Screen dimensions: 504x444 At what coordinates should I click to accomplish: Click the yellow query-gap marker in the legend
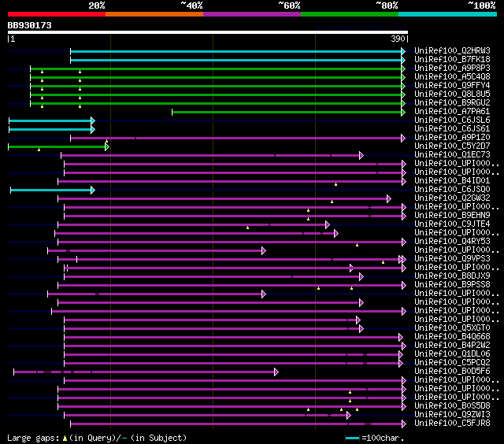(65, 438)
